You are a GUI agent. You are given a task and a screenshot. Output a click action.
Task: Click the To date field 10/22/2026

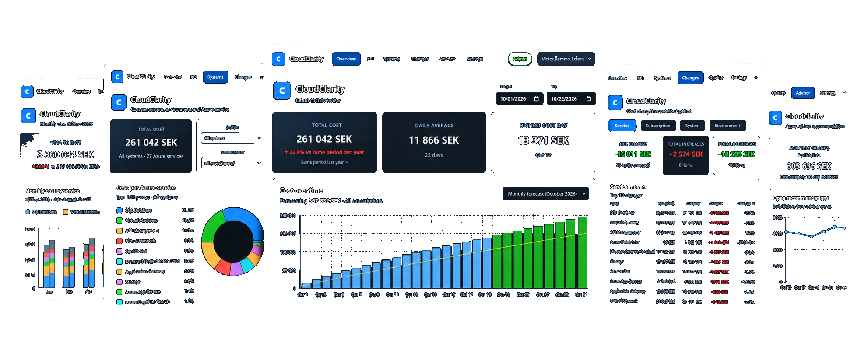coord(571,99)
